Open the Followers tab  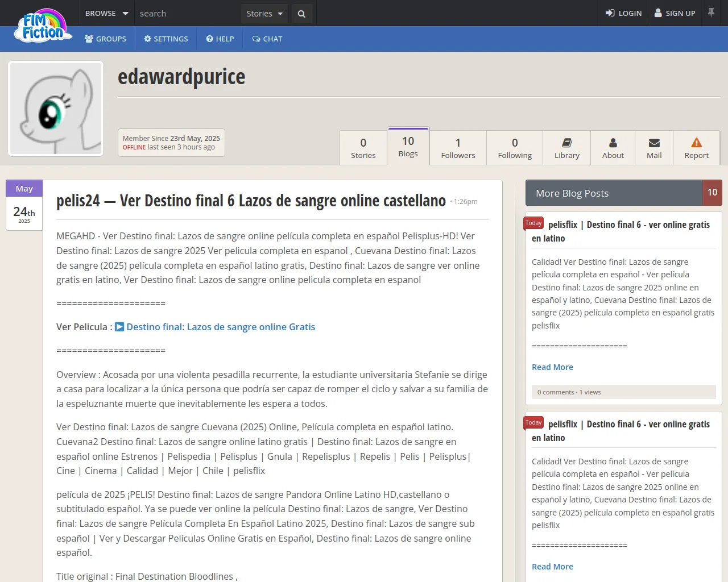coord(458,148)
